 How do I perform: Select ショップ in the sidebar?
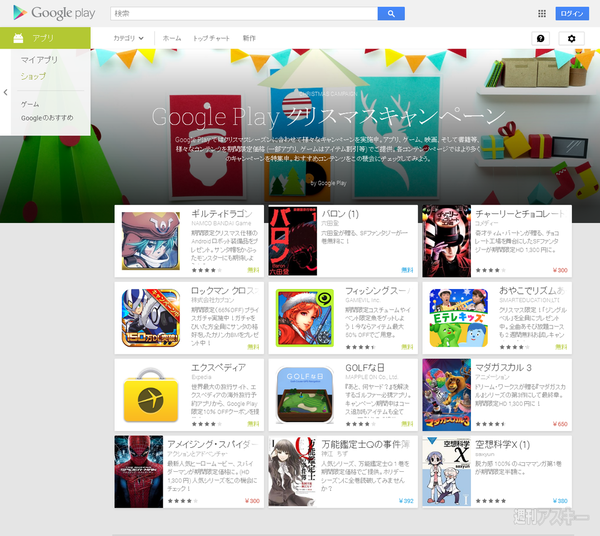point(33,76)
